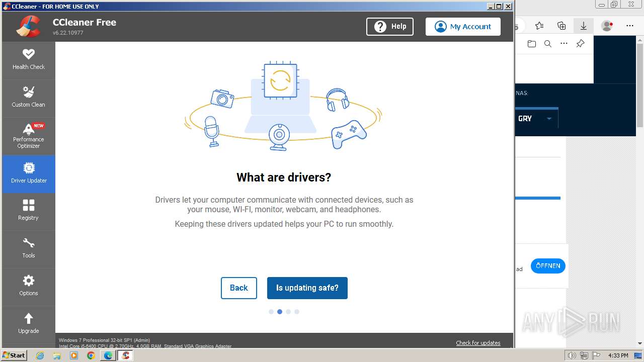Click folder icon in downloads panel
Image resolution: width=644 pixels, height=362 pixels.
pyautogui.click(x=532, y=44)
